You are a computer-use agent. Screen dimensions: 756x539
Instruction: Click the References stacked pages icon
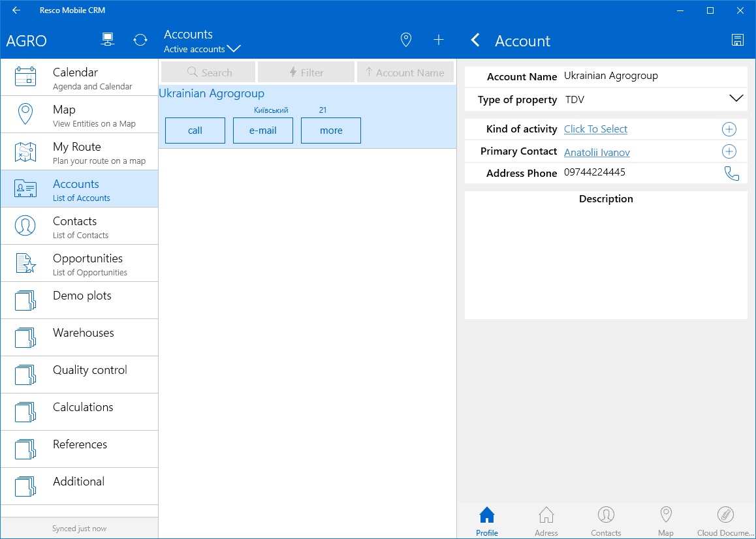25,448
